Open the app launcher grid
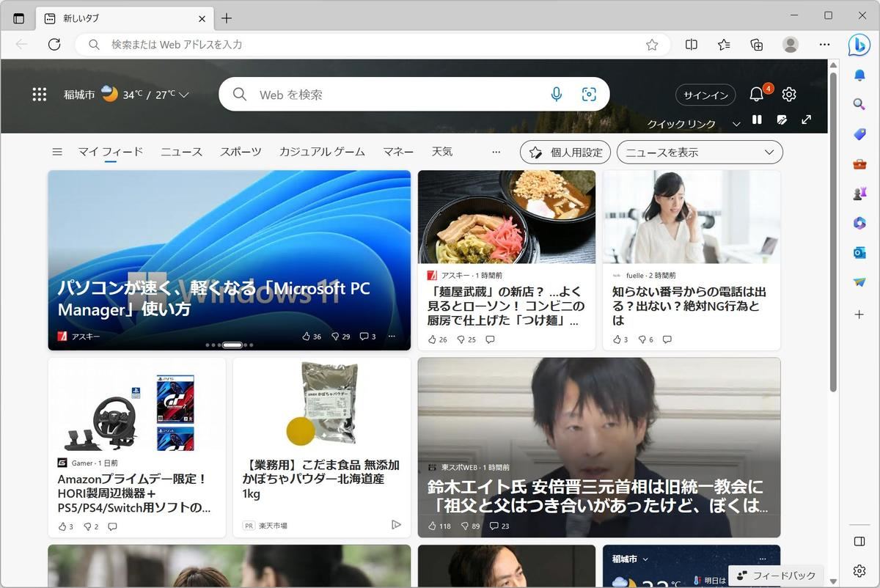 click(x=40, y=95)
